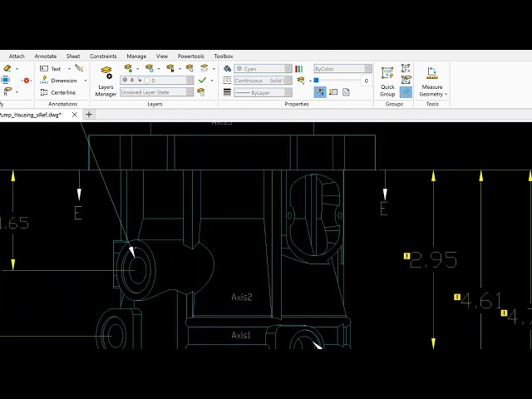Click the linestyle icon beside Continuous
This screenshot has height=399, width=532.
(227, 81)
